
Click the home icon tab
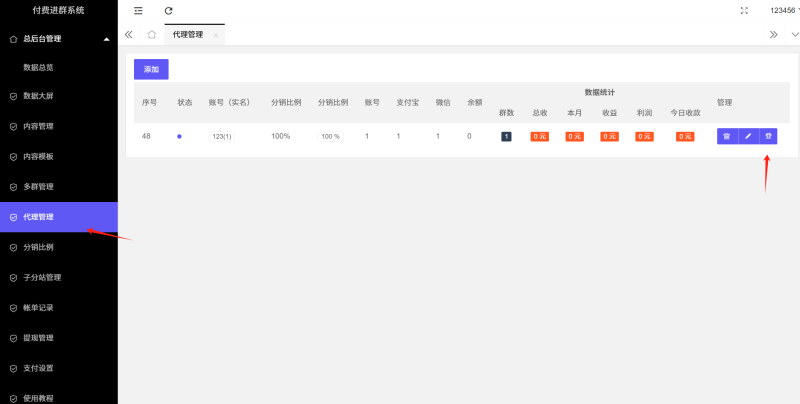coord(151,34)
